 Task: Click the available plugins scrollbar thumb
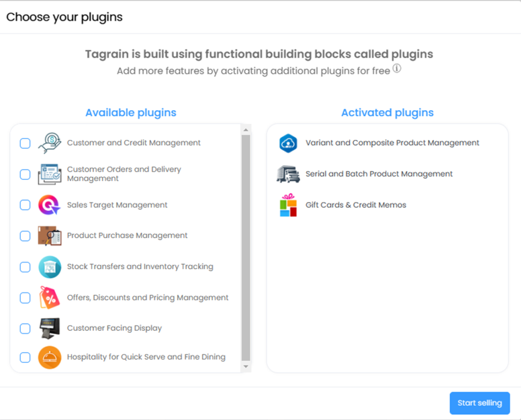coord(246,247)
